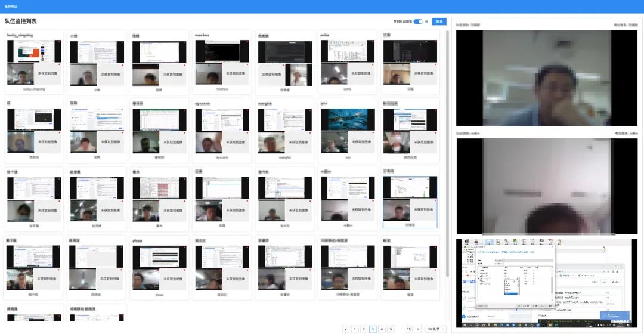Screen dimensions: 644x334
Task: Go to the previous page with left arrow
Action: 346,329
